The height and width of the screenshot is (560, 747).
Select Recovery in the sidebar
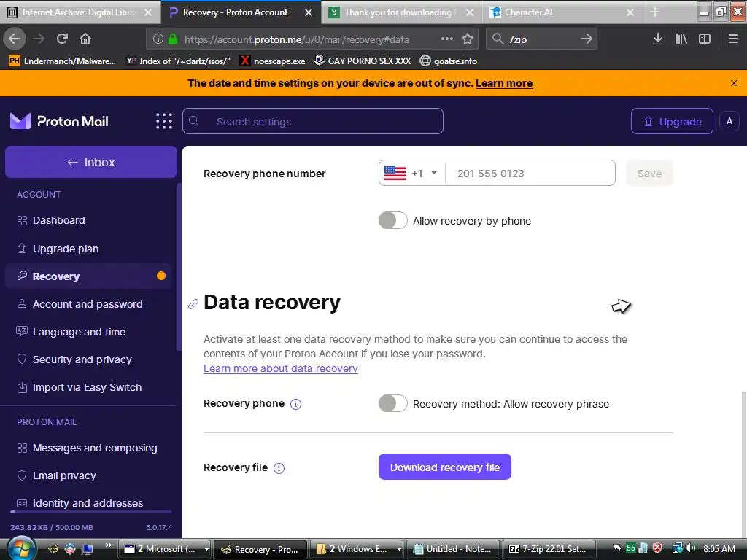click(88, 276)
